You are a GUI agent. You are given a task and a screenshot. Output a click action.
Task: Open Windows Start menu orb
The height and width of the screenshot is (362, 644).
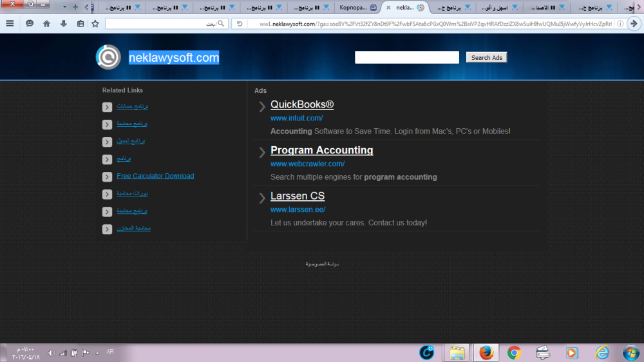630,353
